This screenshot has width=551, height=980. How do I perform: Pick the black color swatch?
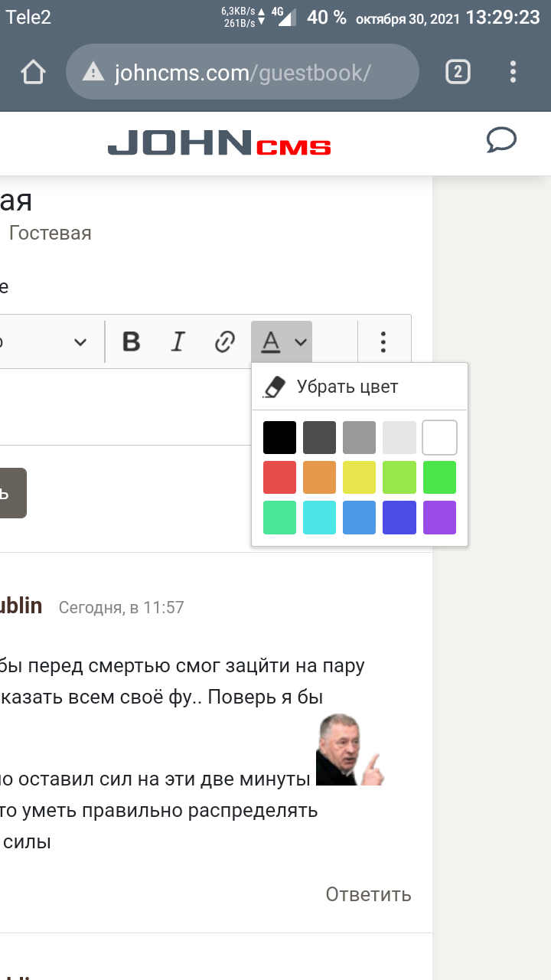coord(279,438)
